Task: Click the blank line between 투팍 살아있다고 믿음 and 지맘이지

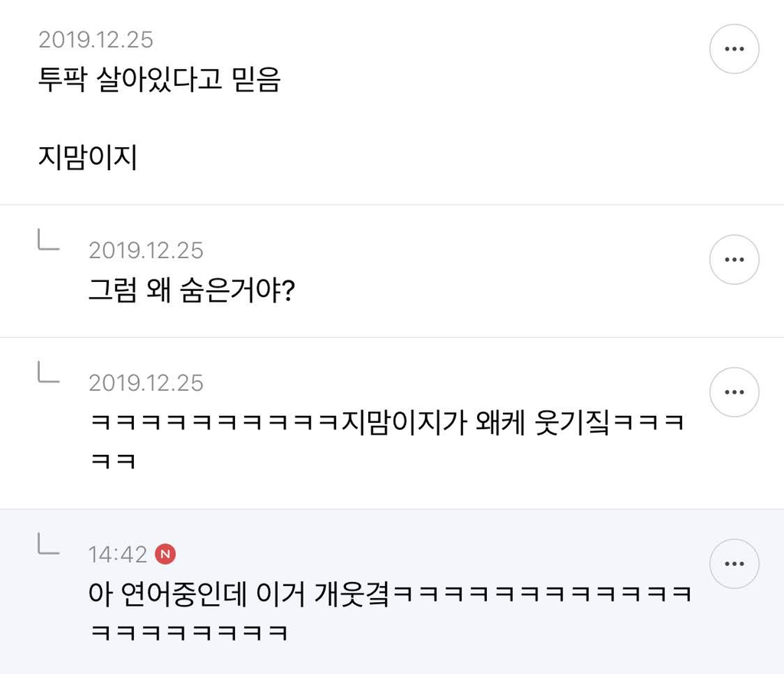Action: pyautogui.click(x=159, y=119)
